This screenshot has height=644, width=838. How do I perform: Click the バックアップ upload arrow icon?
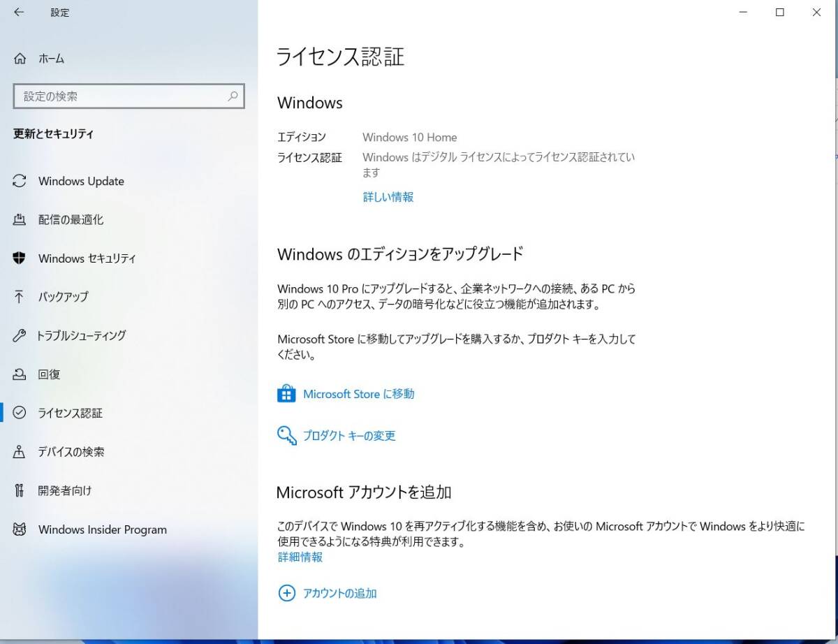tap(20, 297)
